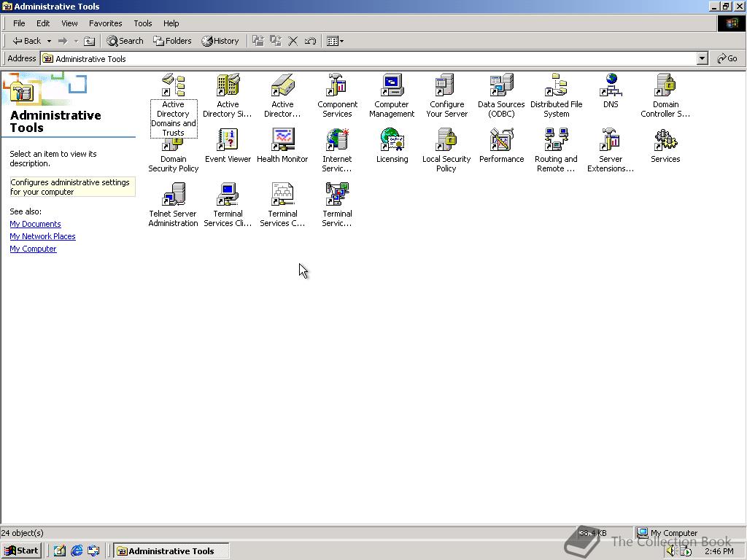
Task: Click Administrative Tools taskbar button
Action: [x=171, y=551]
